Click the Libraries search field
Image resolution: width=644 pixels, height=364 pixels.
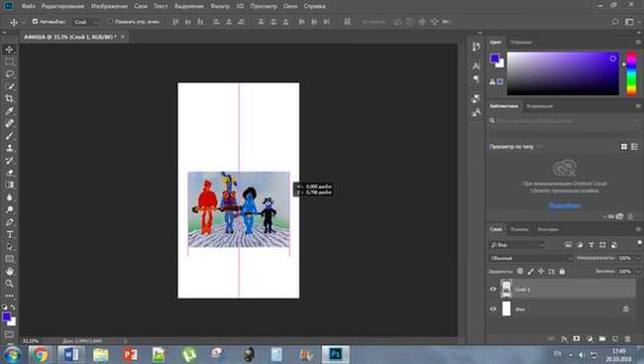(565, 121)
